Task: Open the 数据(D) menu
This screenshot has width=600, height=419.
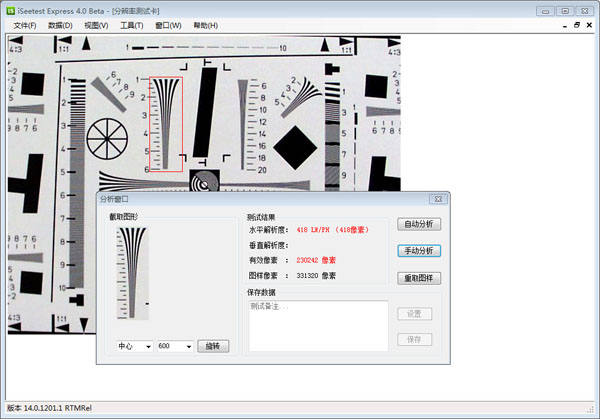Action: pyautogui.click(x=61, y=25)
